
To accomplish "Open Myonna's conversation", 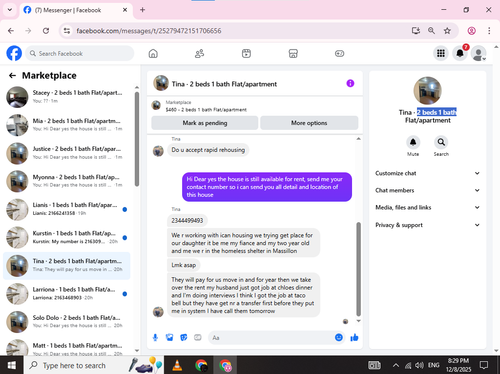I will 67,181.
